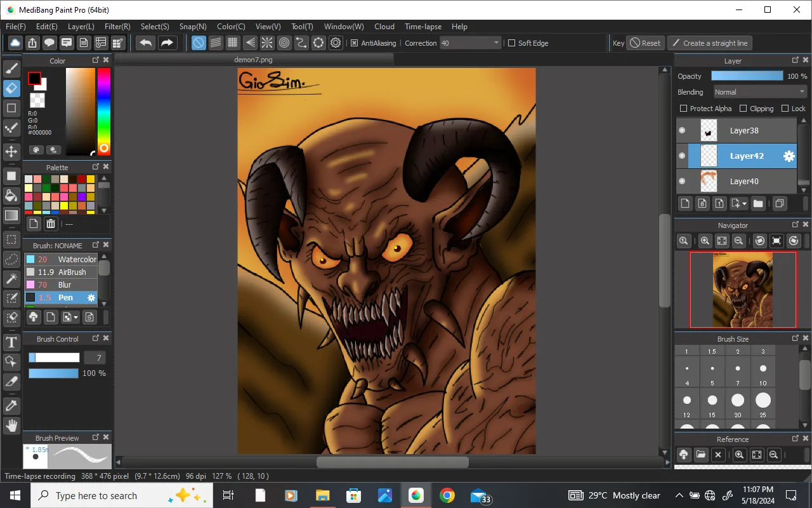
Task: Select the Move tool with four arrows
Action: click(11, 151)
